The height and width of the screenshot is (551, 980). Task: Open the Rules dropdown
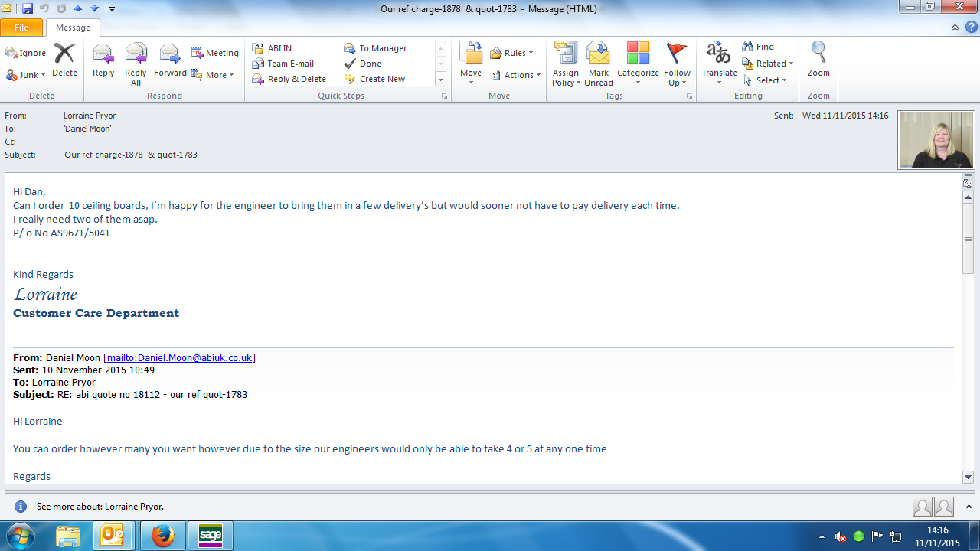[x=511, y=53]
